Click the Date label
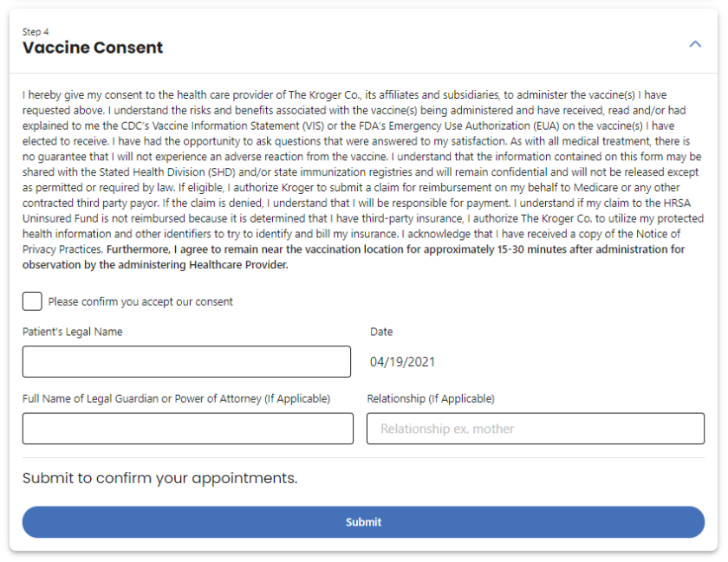This screenshot has height=562, width=728. pos(381,332)
